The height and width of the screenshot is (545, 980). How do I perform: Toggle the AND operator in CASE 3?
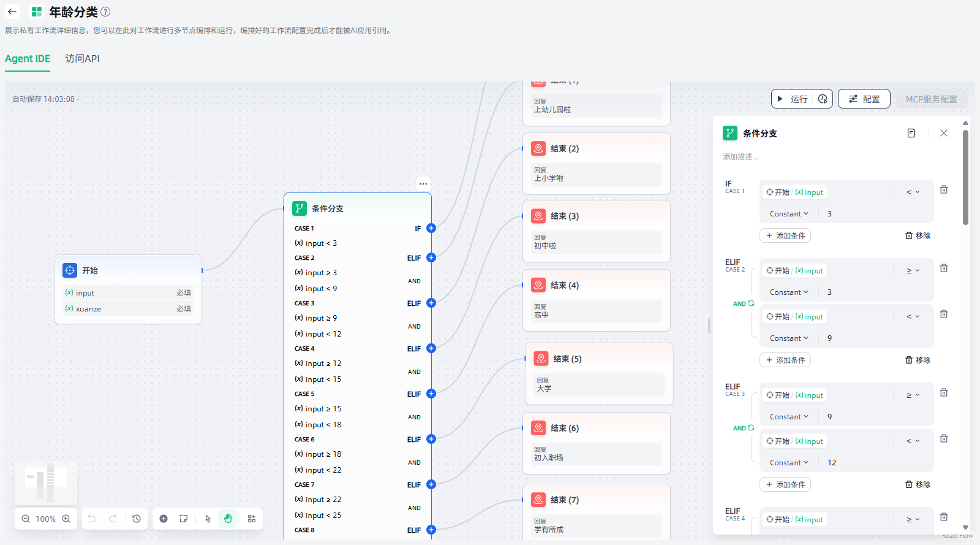click(x=743, y=428)
